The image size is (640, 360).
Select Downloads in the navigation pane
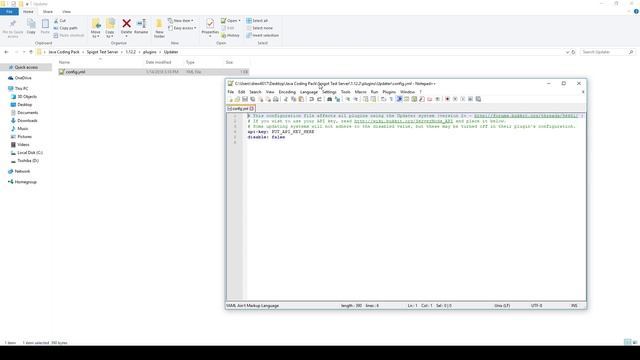(x=27, y=121)
